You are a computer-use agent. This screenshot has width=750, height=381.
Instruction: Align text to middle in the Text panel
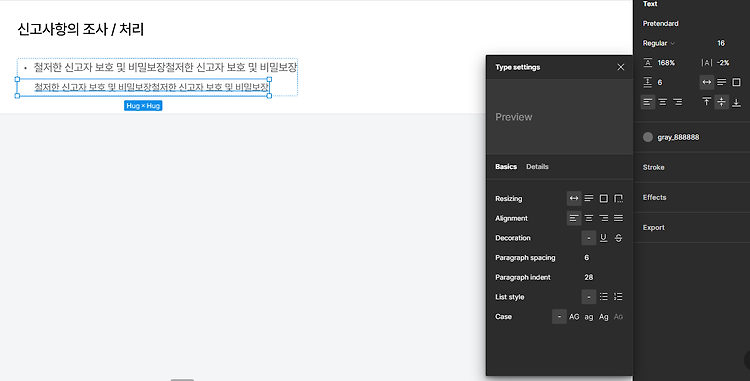click(721, 102)
